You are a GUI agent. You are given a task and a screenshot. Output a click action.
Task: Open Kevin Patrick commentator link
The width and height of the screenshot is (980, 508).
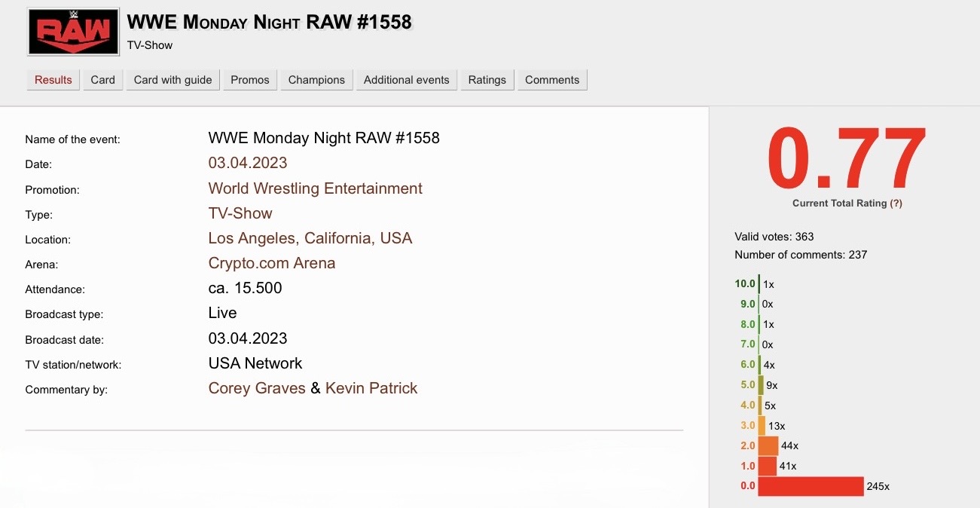pos(371,388)
